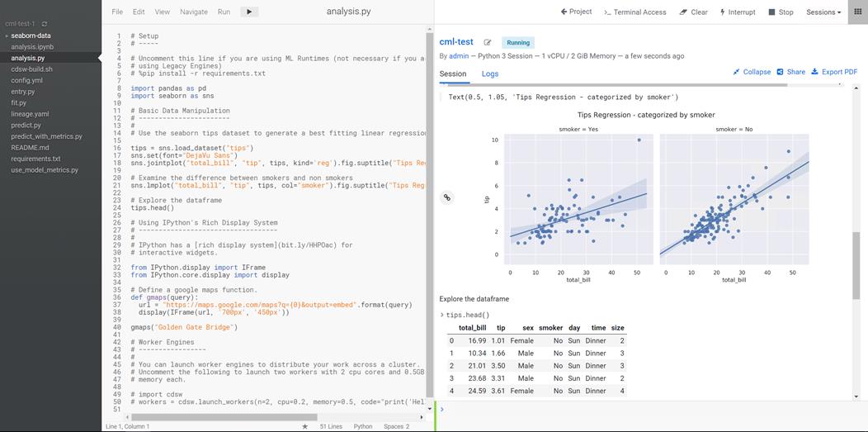Click the 'Explore the dataframe' heading
This screenshot has width=868, height=432.
tap(474, 299)
